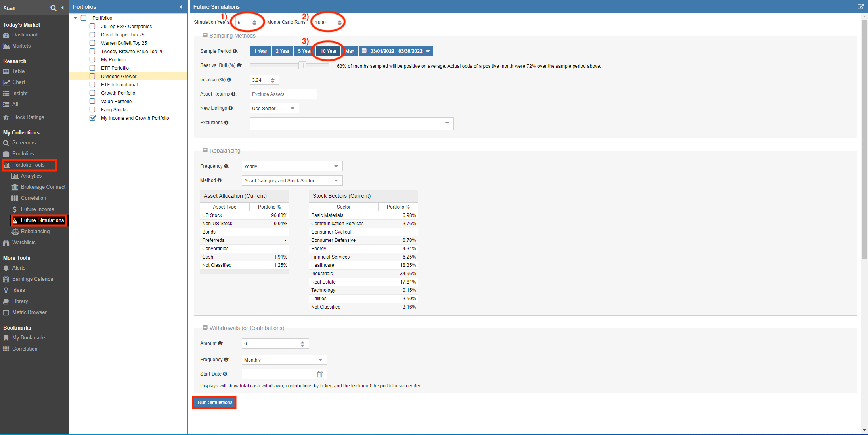868x435 pixels.
Task: Open calendar picker icon for Start Date
Action: [320, 374]
